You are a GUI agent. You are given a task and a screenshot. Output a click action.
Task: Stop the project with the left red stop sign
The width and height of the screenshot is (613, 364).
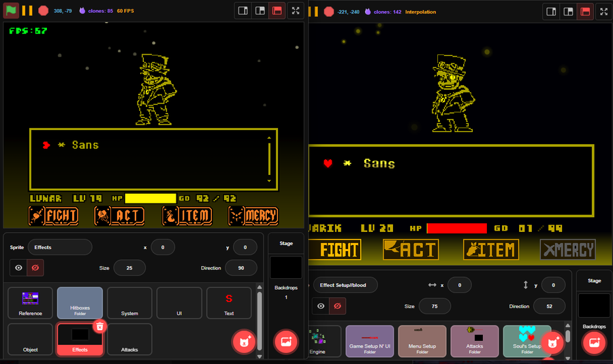pyautogui.click(x=44, y=10)
